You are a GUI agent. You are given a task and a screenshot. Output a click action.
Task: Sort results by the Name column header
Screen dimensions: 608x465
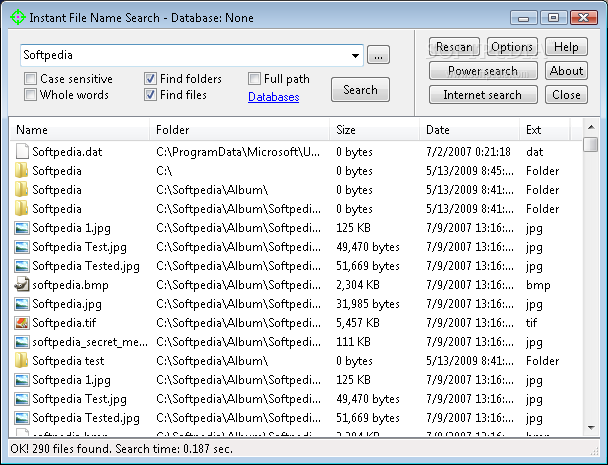pos(79,130)
